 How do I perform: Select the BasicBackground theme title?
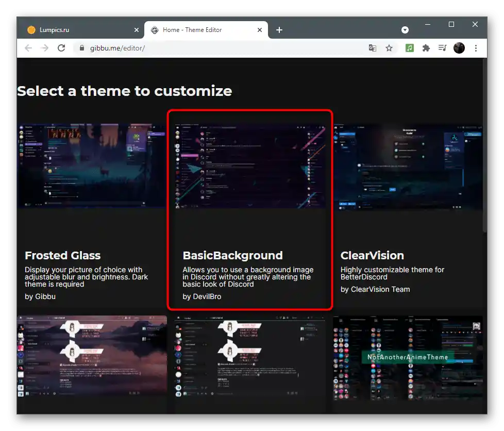[x=233, y=255]
